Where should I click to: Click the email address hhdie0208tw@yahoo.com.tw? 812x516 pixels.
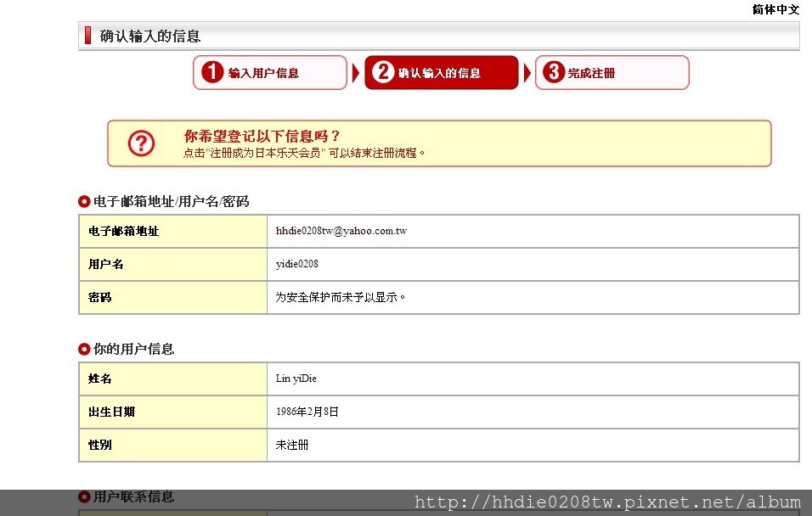341,231
